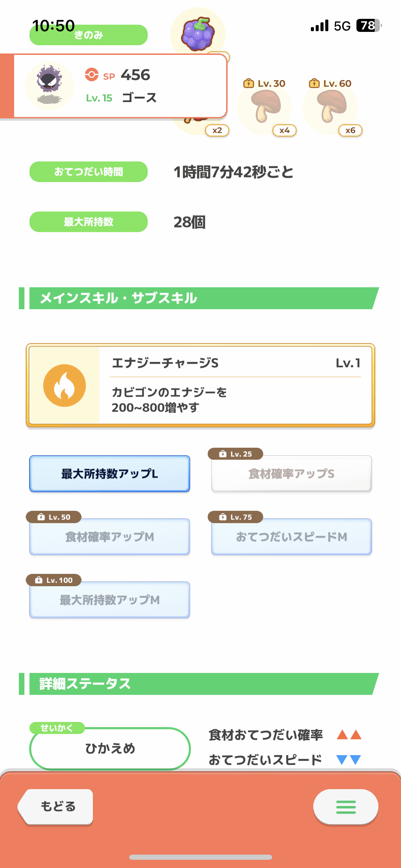Select the locked 最大所持数アップM sub skill
Viewport: 401px width, 868px height.
pos(110,600)
